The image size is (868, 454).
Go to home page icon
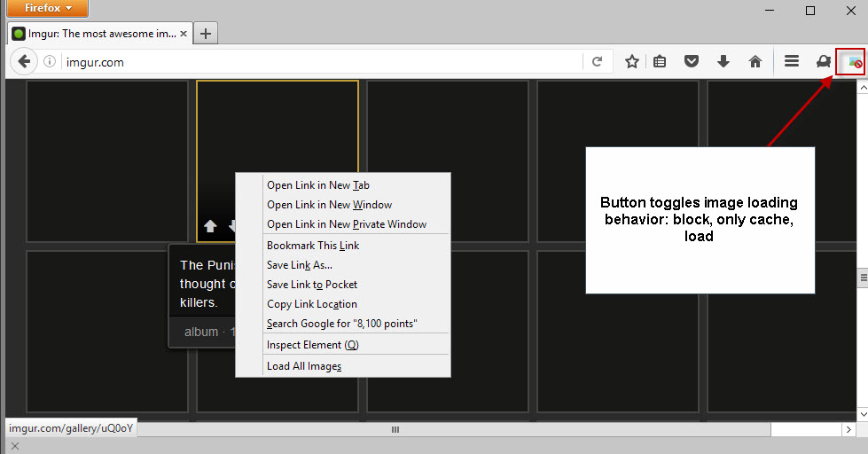tap(755, 61)
